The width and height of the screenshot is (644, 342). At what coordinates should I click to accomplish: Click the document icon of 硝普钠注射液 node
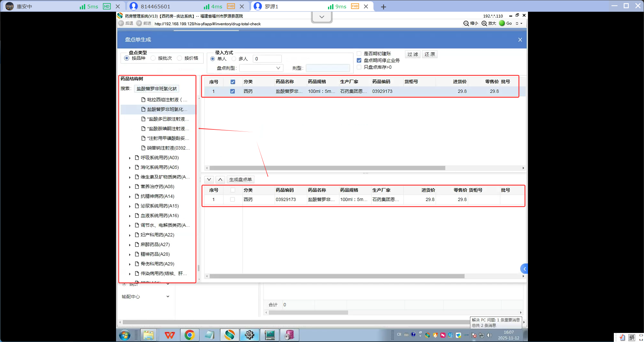tap(143, 148)
